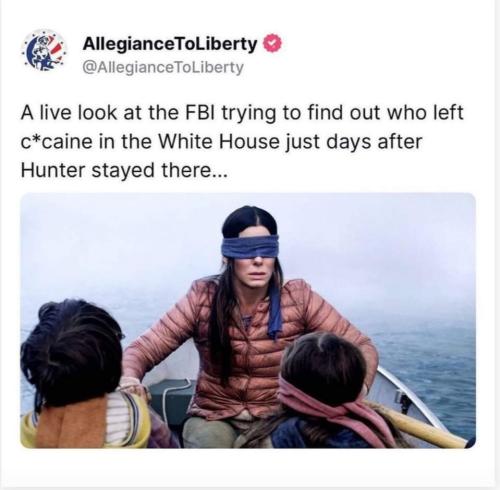Image resolution: width=500 pixels, height=490 pixels.
Task: Click the word "Hunter" in the post
Action: [53, 170]
